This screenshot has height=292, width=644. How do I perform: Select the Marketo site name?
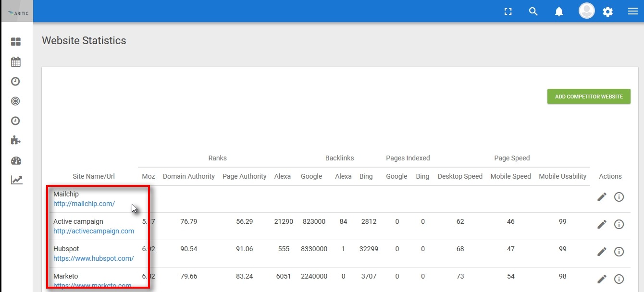65,276
